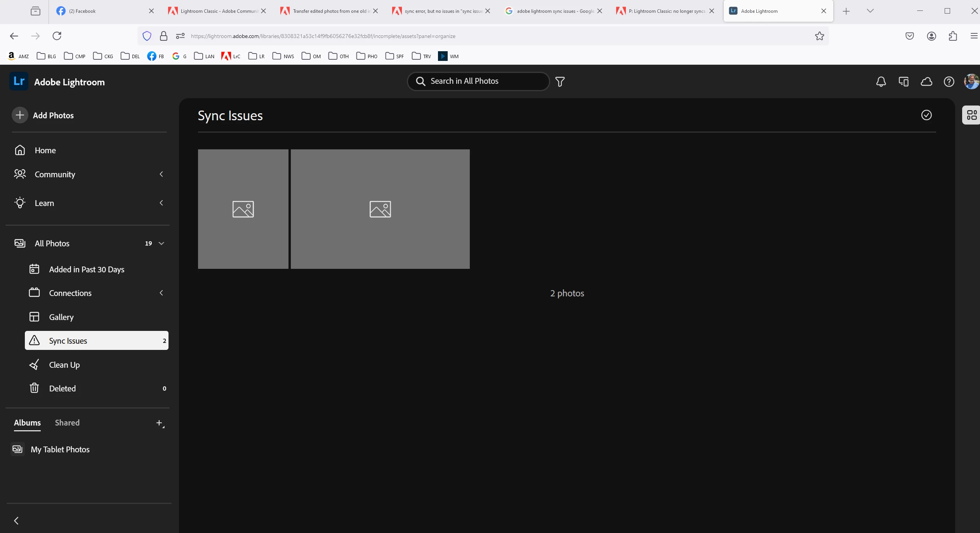The image size is (980, 533).
Task: Switch to the Shared tab
Action: click(67, 422)
